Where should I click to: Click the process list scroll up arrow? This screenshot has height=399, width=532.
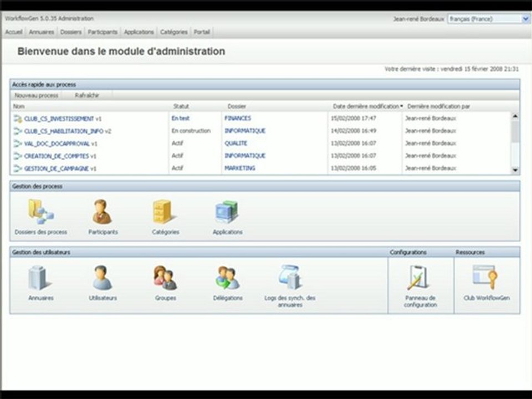pos(515,116)
